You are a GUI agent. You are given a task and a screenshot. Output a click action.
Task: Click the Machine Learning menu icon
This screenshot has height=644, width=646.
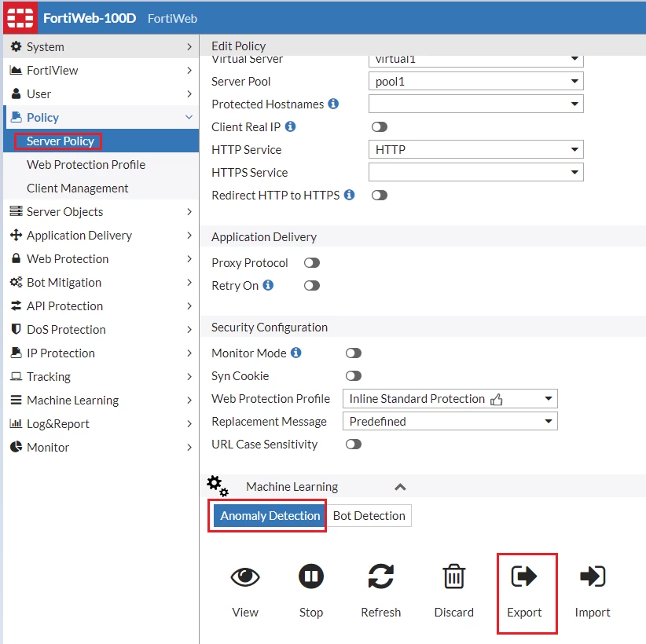(16, 400)
